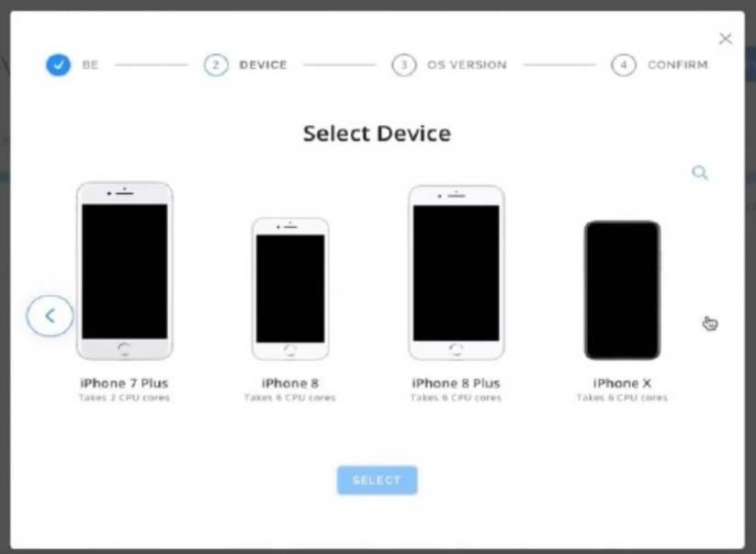Click the iPhone 8 Plus name label
756x554 pixels.
pyautogui.click(x=456, y=383)
